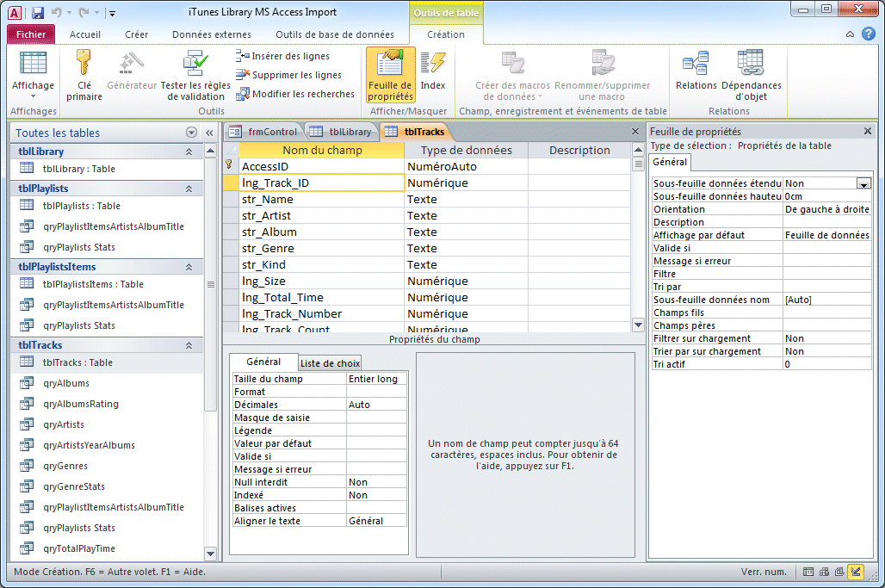Click the Taille du champ value field
Screen dimensions: 885x588
[376, 379]
